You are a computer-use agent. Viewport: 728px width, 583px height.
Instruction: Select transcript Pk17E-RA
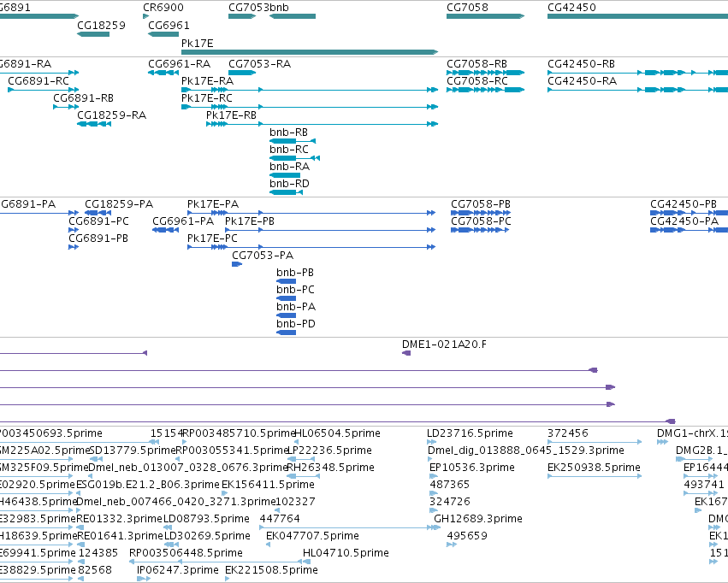[310, 90]
